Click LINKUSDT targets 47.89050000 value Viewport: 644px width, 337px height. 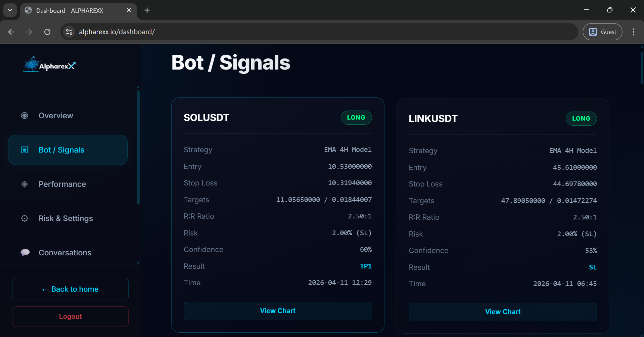(x=523, y=201)
